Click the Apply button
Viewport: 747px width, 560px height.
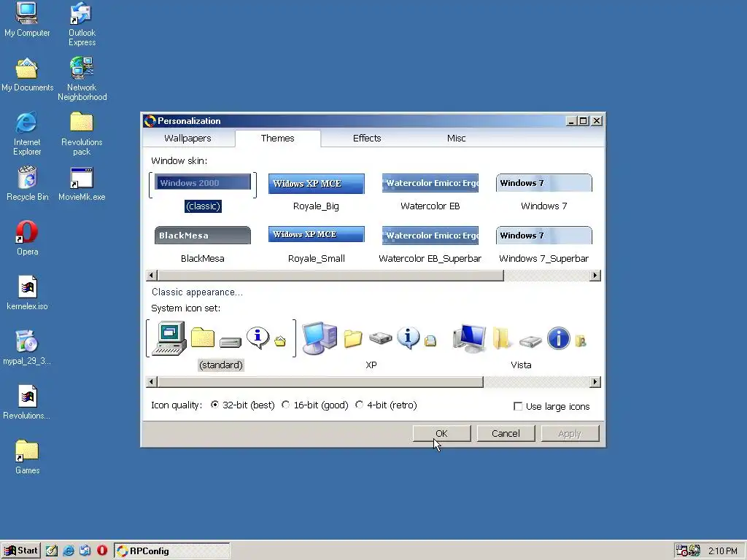point(570,433)
